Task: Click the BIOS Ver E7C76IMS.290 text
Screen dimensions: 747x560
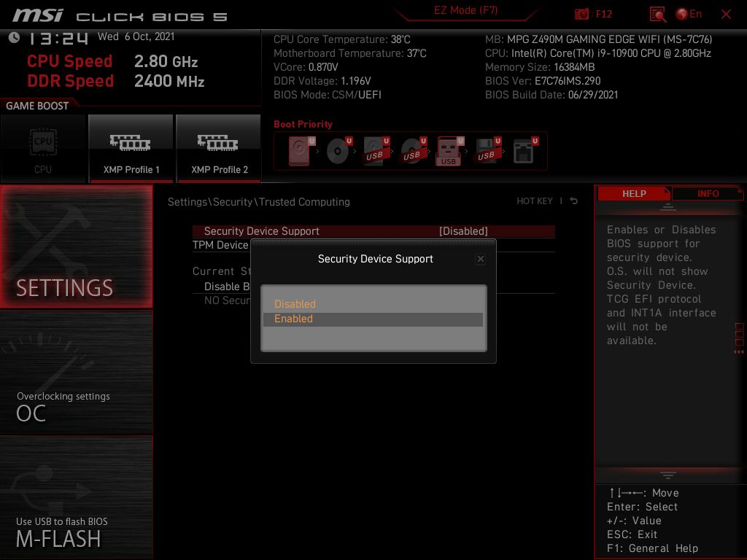Action: tap(543, 81)
